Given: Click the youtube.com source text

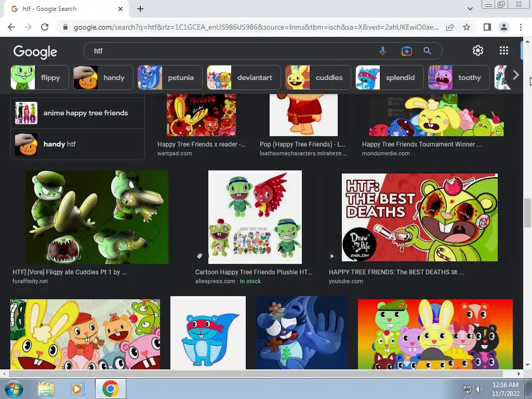Looking at the screenshot, I should point(345,281).
